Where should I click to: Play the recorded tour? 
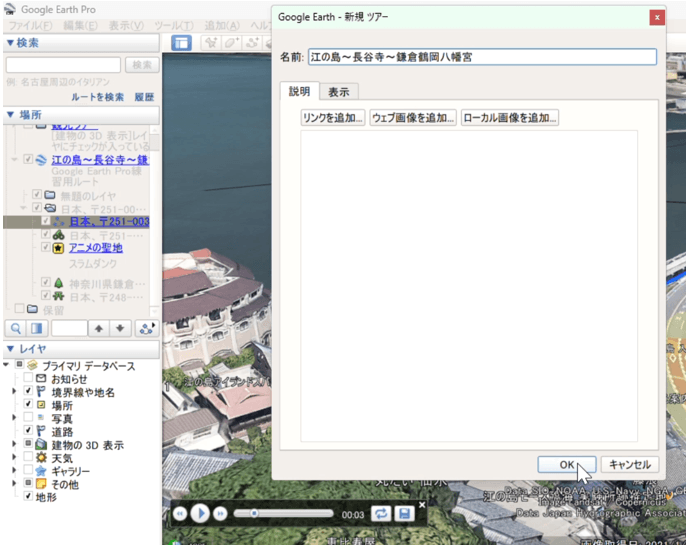pyautogui.click(x=201, y=513)
